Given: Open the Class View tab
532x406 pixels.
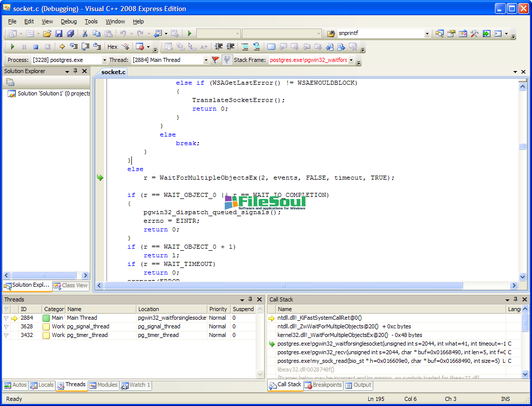Looking at the screenshot, I should [70, 286].
